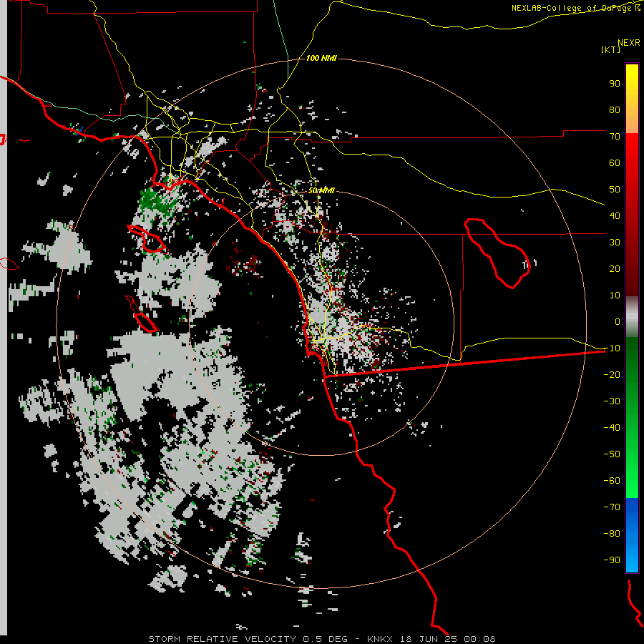Click the positive "80" scale value
Viewport: 644px width, 644px height.
click(x=615, y=110)
